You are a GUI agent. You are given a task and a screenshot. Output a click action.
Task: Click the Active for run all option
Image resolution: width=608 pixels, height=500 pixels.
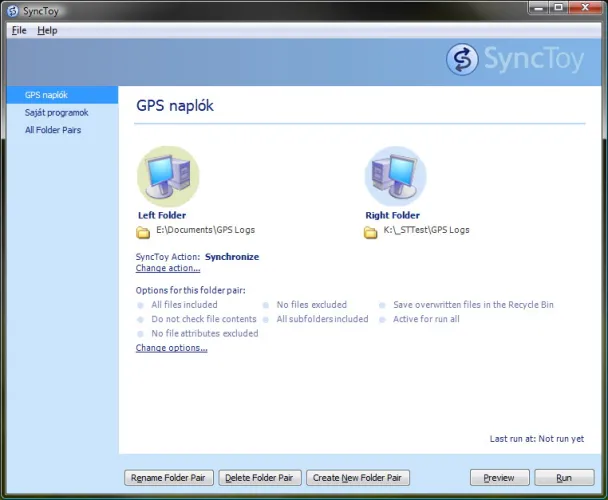(426, 319)
